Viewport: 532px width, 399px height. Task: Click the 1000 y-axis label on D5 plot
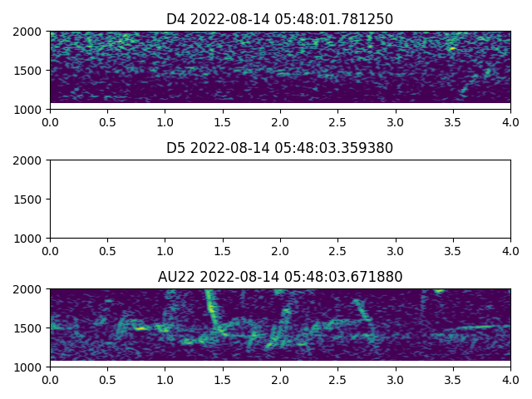(31, 239)
